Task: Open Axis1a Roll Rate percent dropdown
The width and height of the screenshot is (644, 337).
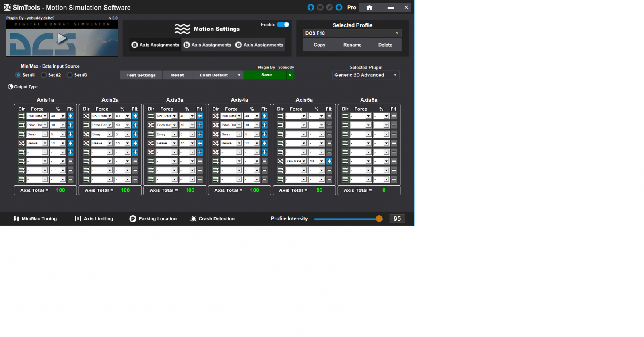Action: click(58, 116)
